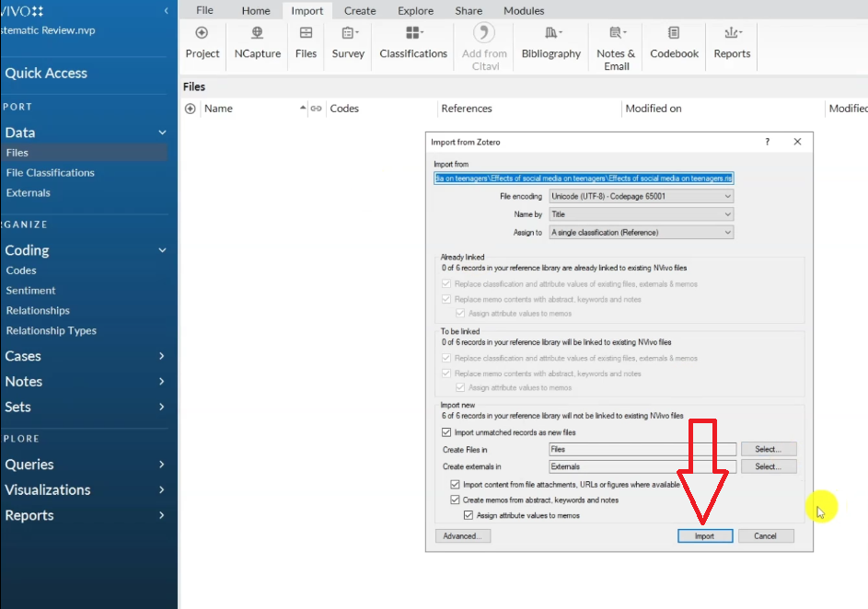Toggle Import unmatched records as new files

tap(446, 432)
